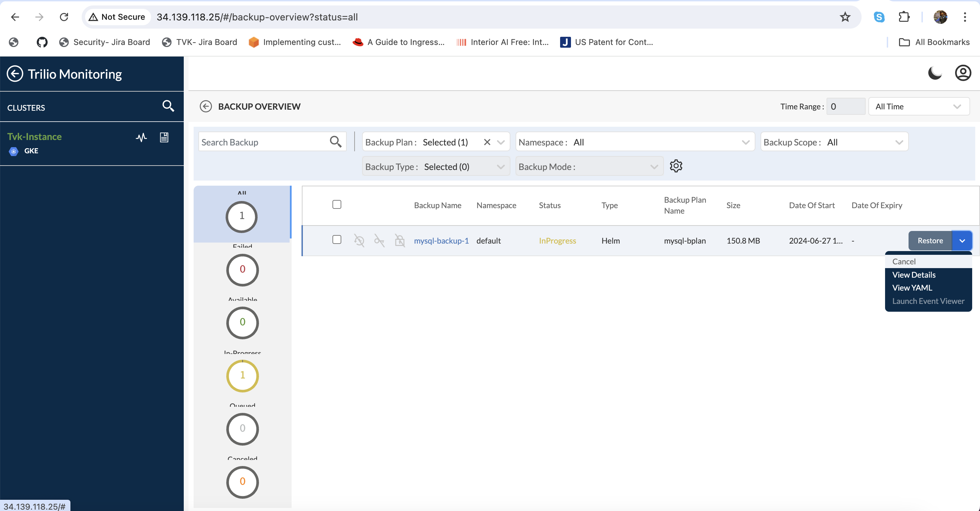This screenshot has width=980, height=511.
Task: Choose View Details from the menu
Action: pos(914,275)
